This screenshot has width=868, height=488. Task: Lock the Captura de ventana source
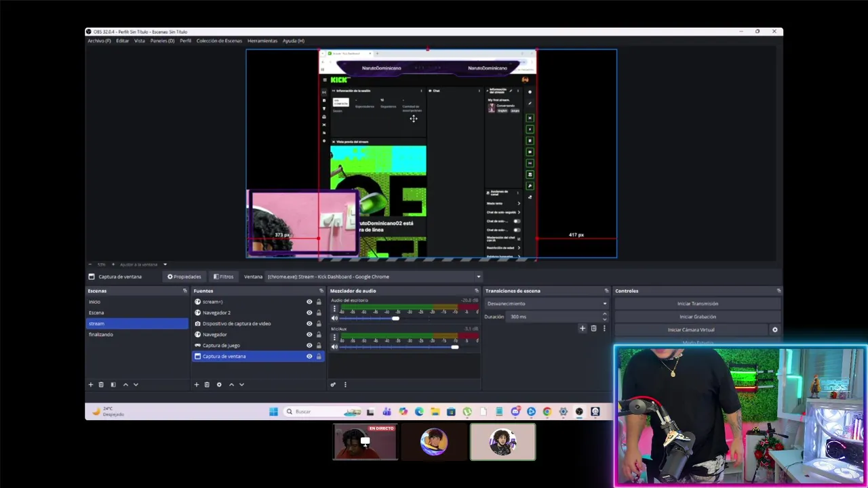click(319, 356)
